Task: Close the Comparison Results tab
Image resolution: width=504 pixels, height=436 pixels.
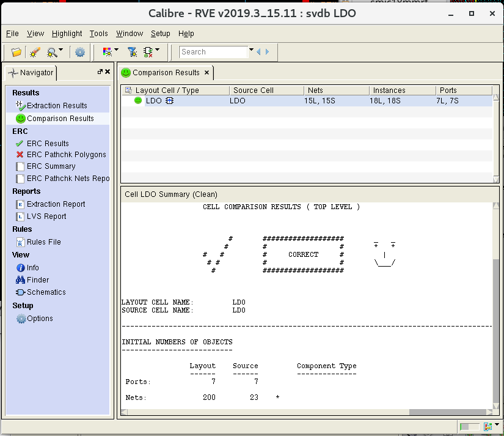Action: click(206, 73)
